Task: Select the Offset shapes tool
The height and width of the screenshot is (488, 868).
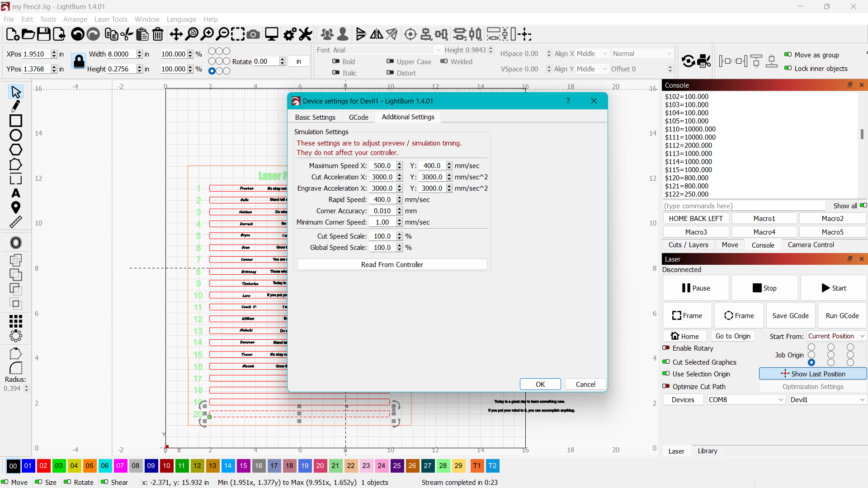Action: point(16,243)
